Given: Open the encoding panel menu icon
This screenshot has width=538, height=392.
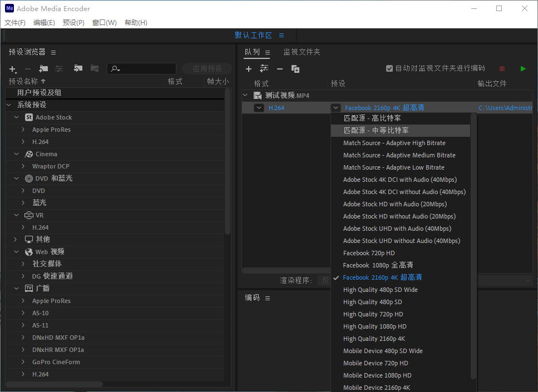Looking at the screenshot, I should point(267,298).
